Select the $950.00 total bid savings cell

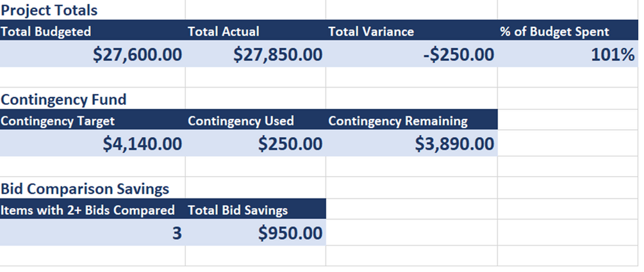(x=256, y=232)
